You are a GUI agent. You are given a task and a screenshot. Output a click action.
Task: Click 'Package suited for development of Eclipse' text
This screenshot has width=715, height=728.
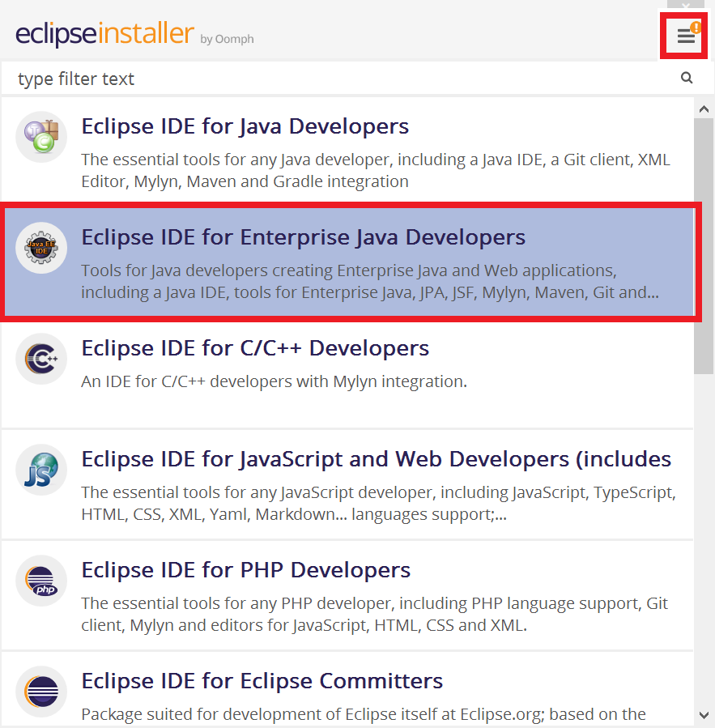coord(364,713)
